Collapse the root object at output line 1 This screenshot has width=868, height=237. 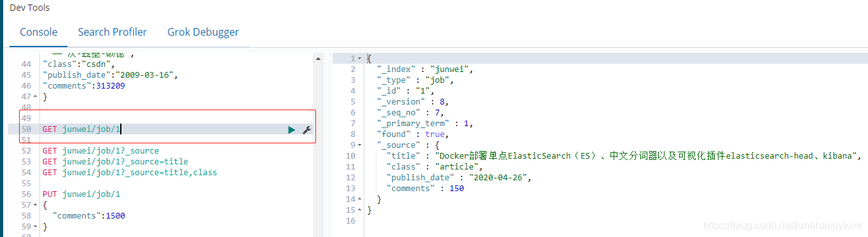[360, 59]
